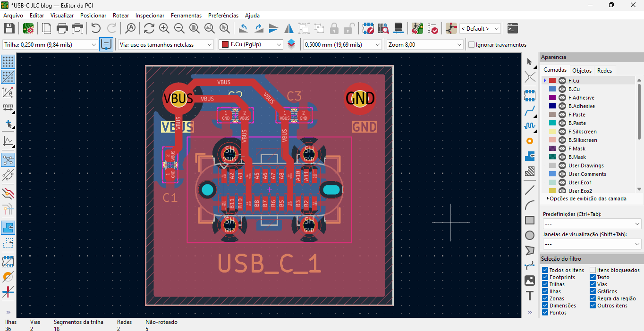Toggle B.Mask layer visibility eye
644x331 pixels.
562,157
